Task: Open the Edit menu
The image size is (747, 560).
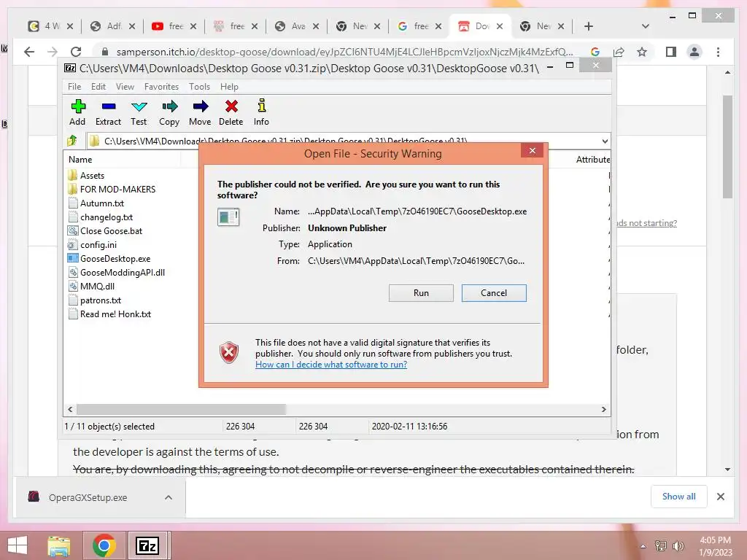Action: (x=98, y=87)
